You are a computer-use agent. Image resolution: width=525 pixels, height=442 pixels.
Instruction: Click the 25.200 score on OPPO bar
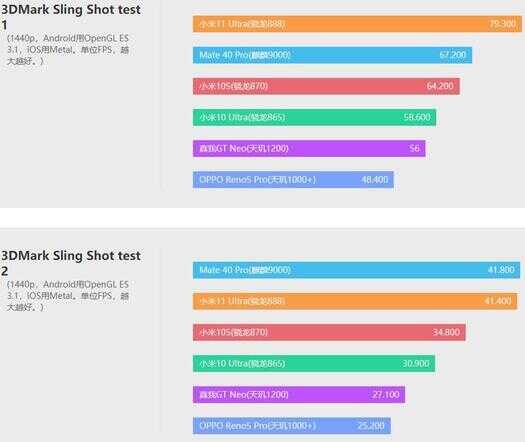point(371,426)
